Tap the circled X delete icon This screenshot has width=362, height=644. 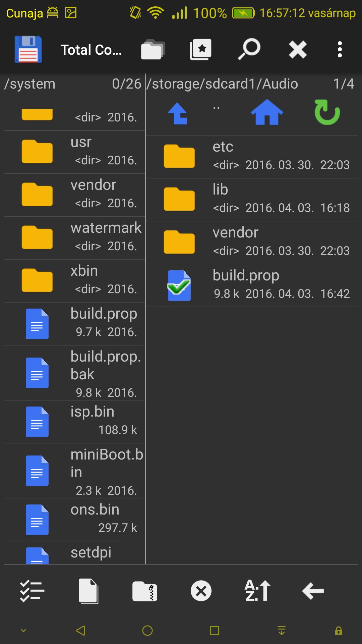(201, 591)
